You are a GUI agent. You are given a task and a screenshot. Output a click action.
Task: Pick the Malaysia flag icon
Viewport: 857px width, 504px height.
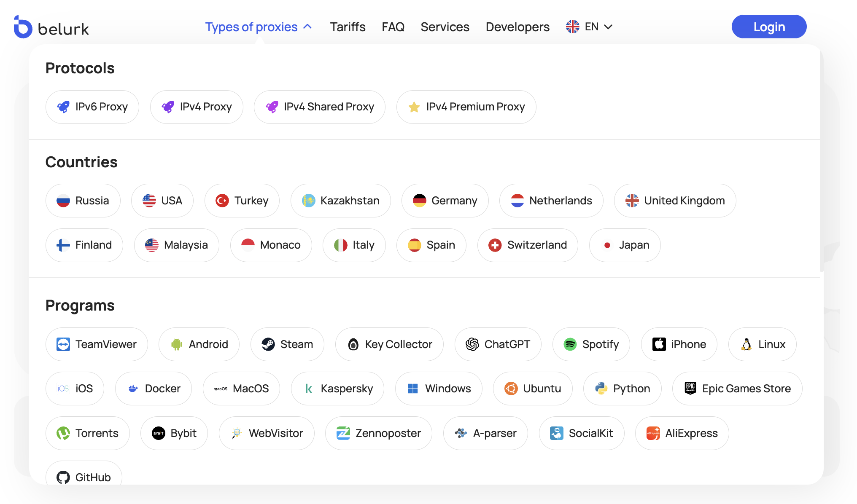(152, 245)
